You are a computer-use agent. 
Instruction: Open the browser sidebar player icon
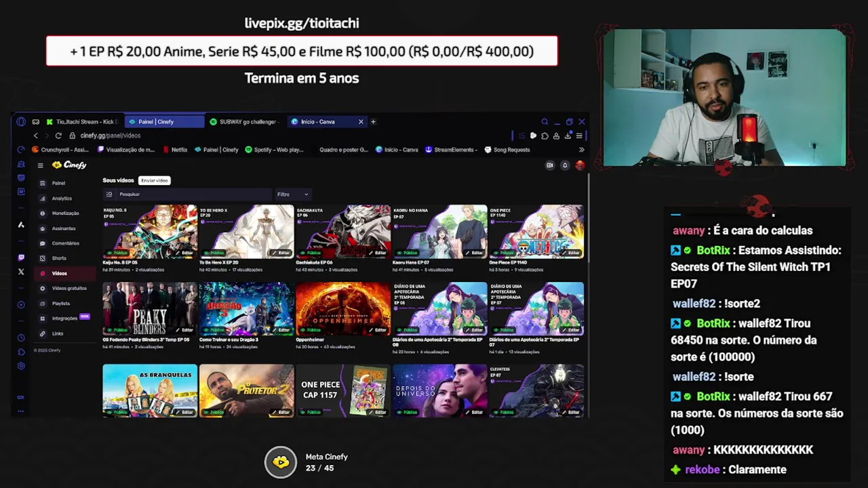21,304
